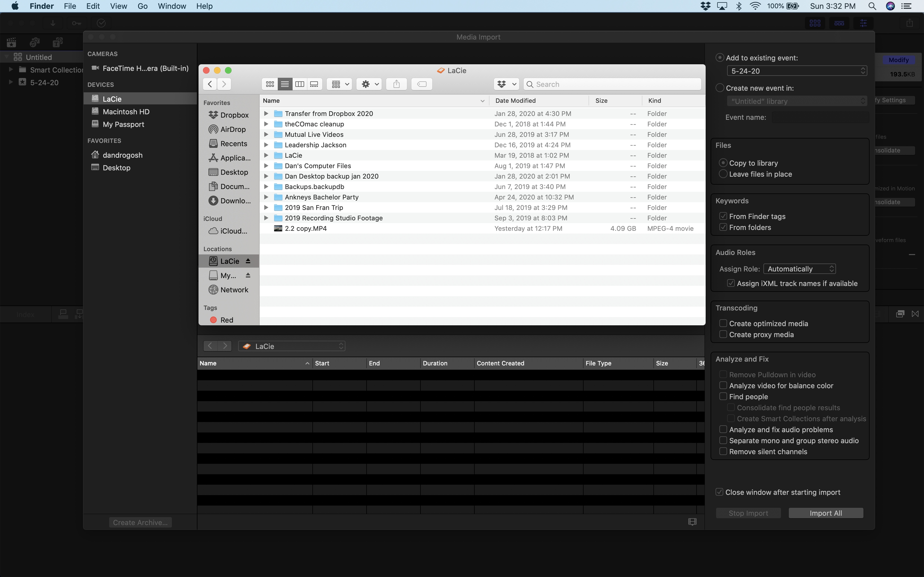Viewport: 924px width, 577px height.
Task: Switch Finder to gallery view
Action: click(x=314, y=84)
